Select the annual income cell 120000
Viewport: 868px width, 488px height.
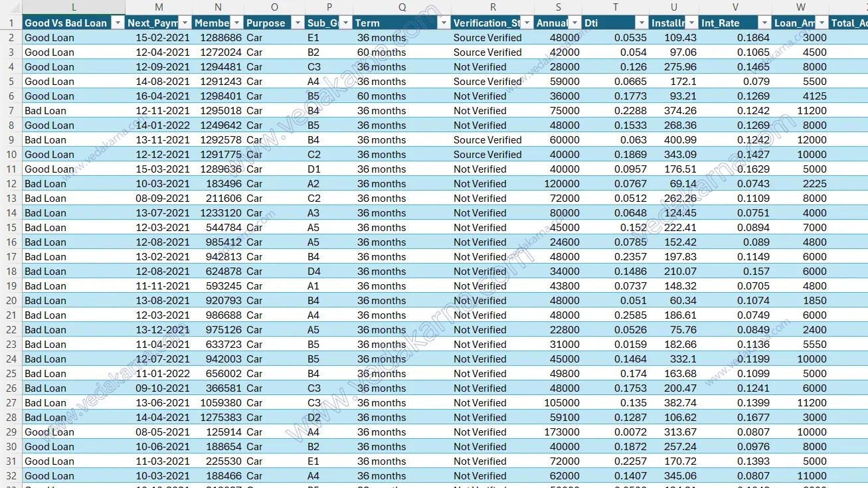(x=559, y=183)
